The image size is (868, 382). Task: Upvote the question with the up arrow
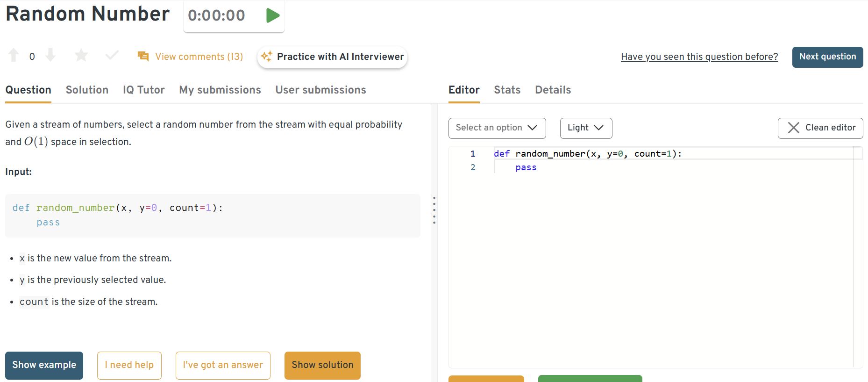pyautogui.click(x=14, y=56)
